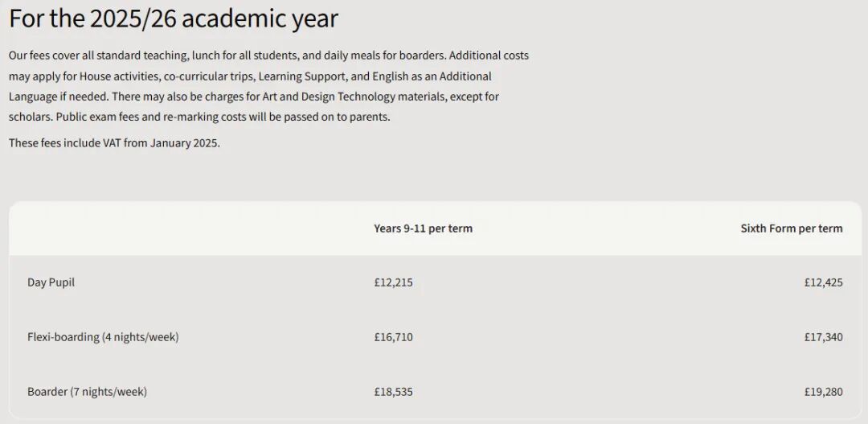
Task: Click the £16,710 flexi-boarding fee
Action: (393, 337)
